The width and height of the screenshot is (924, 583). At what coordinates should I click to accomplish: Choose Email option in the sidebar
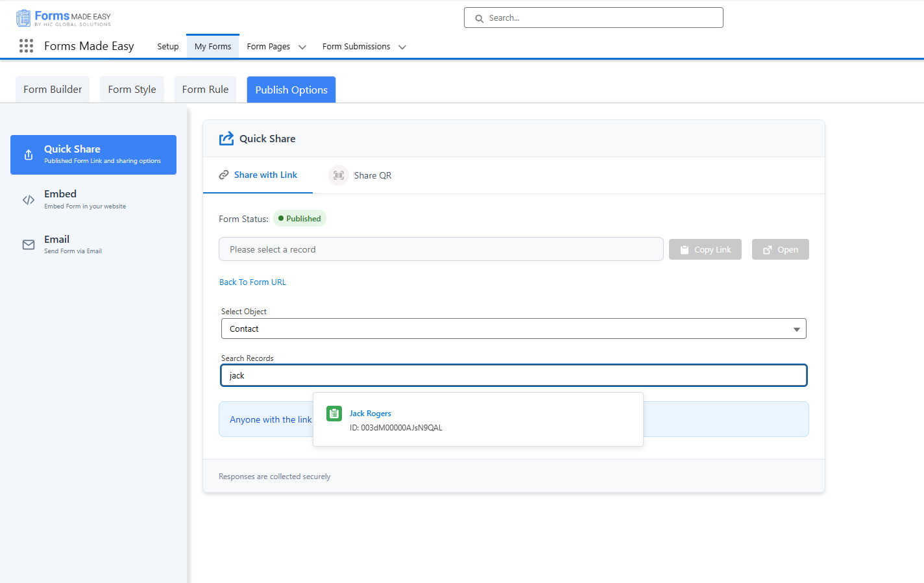(x=93, y=245)
